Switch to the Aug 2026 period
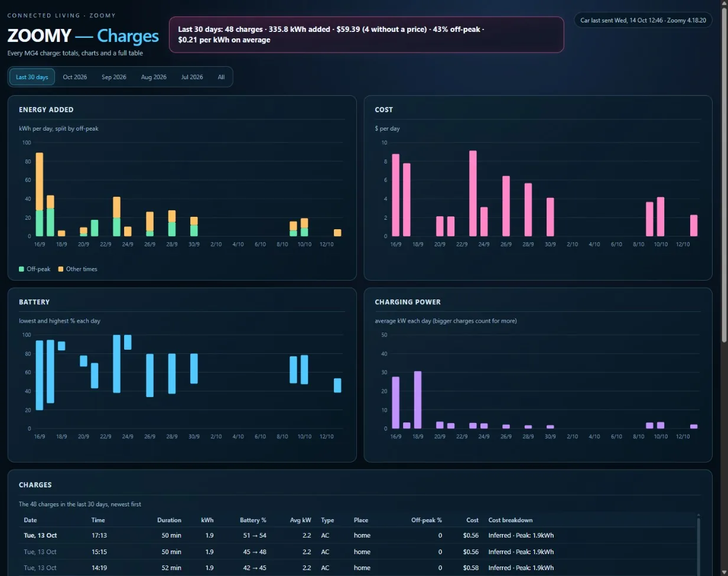Screen dimensions: 728x576 point(154,77)
